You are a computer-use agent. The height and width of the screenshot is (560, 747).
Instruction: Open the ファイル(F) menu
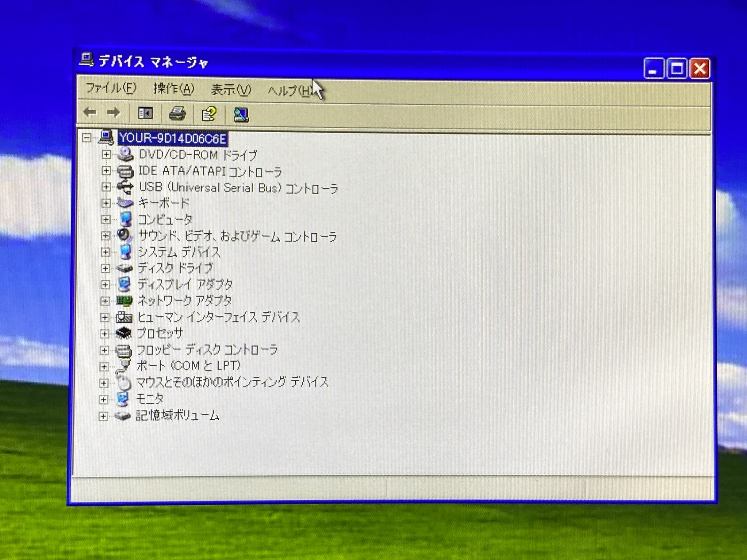[111, 88]
